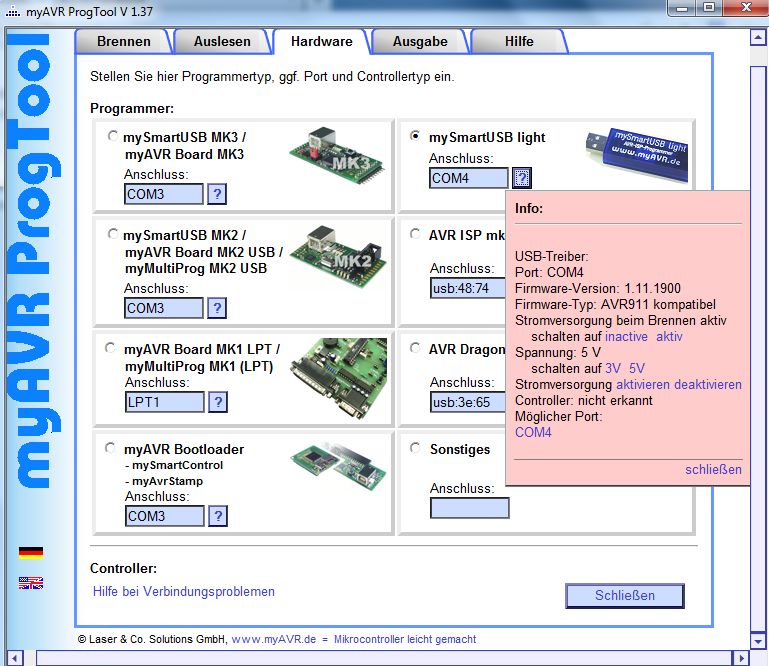Click the mySmartUSB MK3 board image
The width and height of the screenshot is (769, 666).
point(337,155)
